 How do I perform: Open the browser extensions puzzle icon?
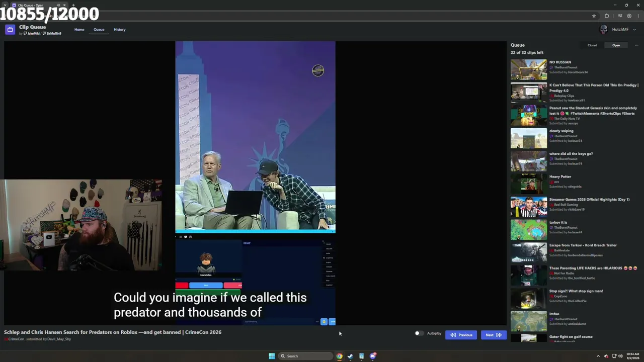click(606, 16)
